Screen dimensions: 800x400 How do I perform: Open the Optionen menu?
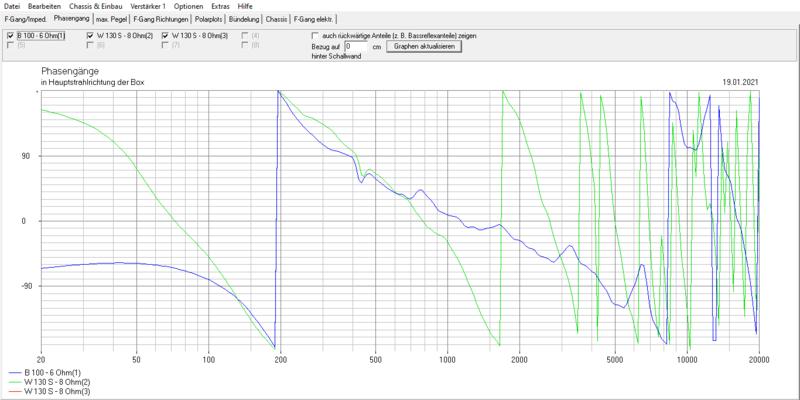pyautogui.click(x=188, y=6)
